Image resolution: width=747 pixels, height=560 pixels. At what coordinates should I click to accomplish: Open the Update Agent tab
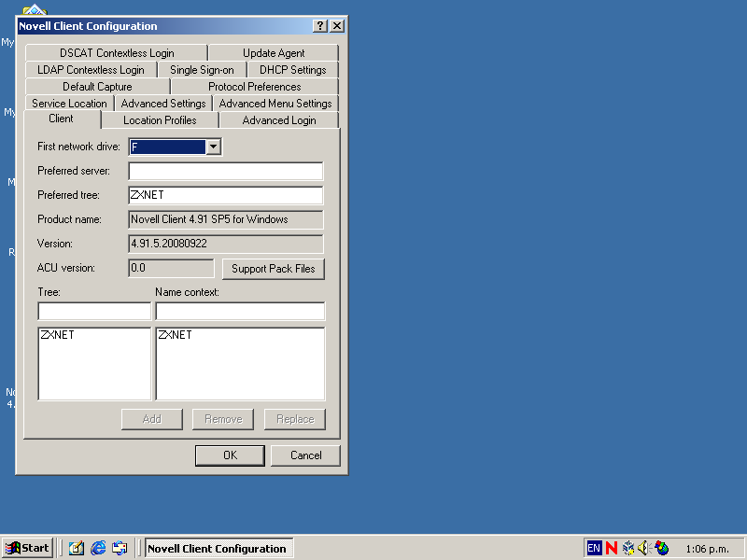pyautogui.click(x=274, y=53)
